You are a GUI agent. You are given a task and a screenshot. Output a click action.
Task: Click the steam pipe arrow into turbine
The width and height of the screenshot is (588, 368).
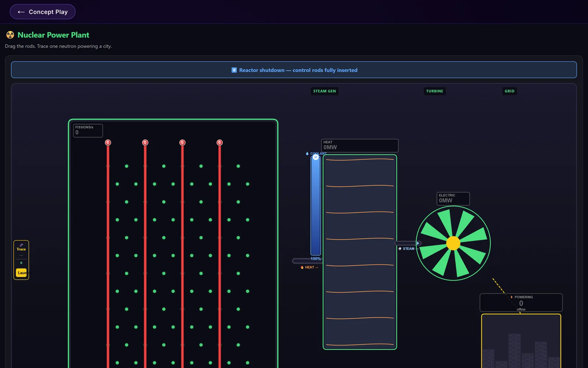point(418,243)
